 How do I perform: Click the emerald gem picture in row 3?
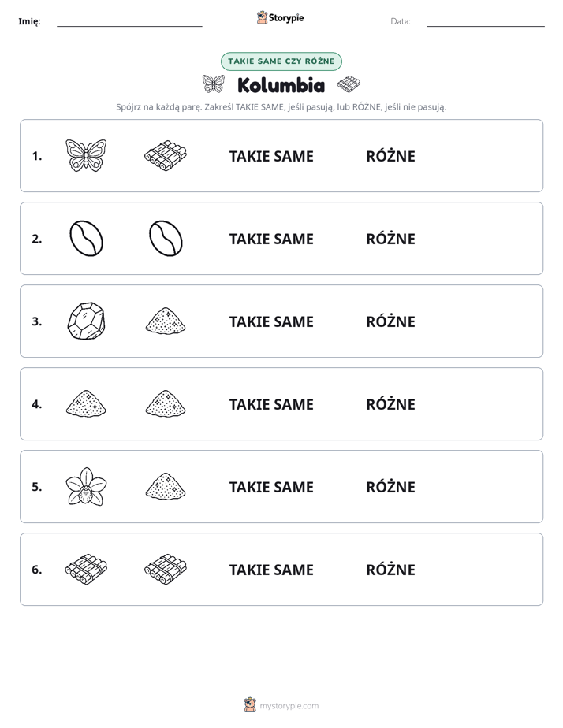pyautogui.click(x=86, y=321)
